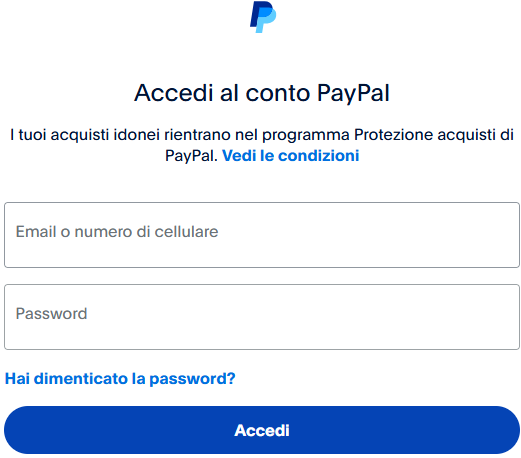Open the Vedi le condizioni link
The width and height of the screenshot is (521, 458).
[290, 156]
